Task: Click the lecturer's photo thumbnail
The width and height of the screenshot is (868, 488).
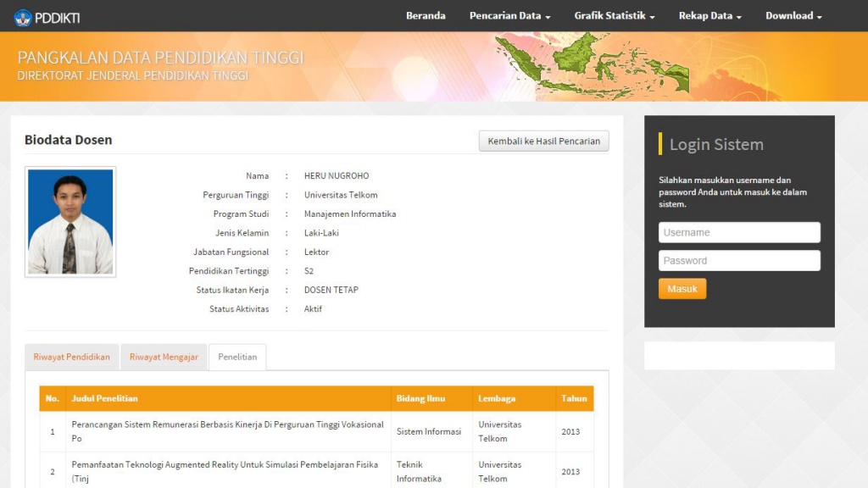Action: 70,220
